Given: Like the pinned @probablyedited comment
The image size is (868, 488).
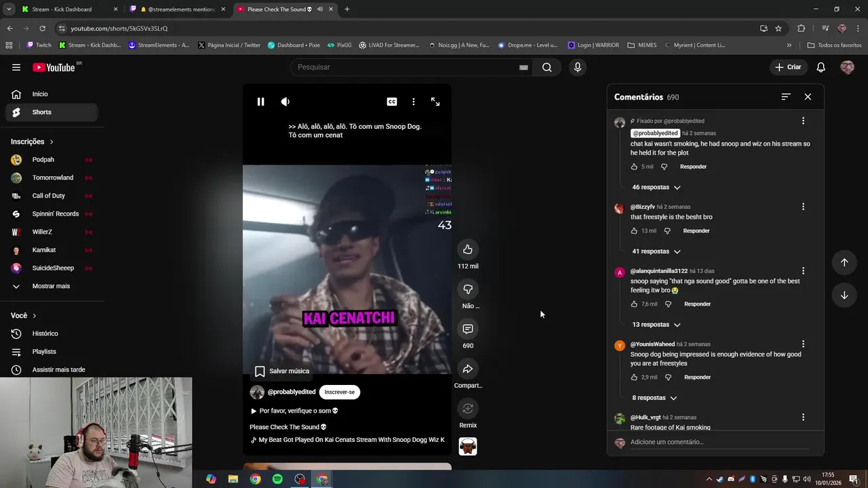Looking at the screenshot, I should tap(635, 167).
